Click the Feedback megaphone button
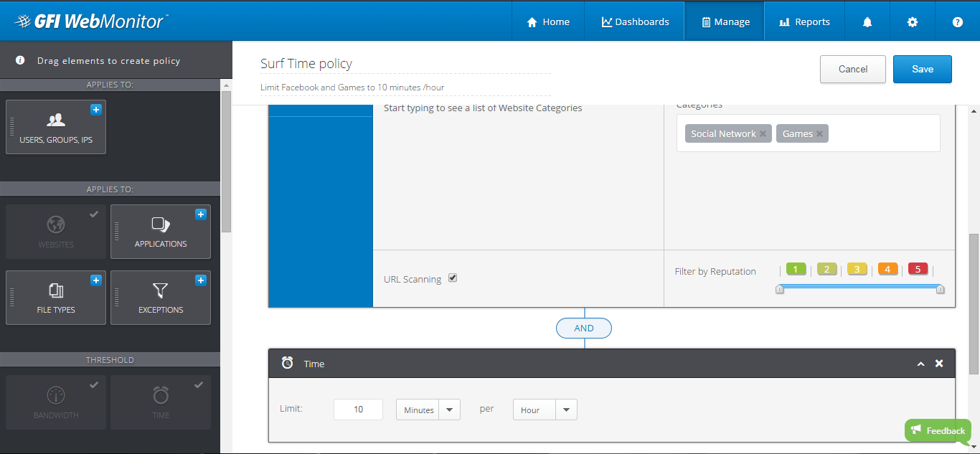 click(x=938, y=430)
